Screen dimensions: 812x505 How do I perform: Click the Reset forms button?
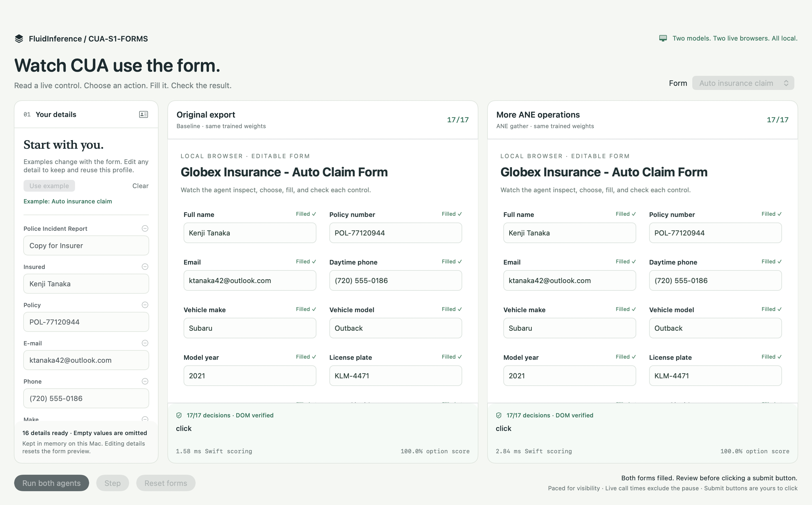click(166, 483)
